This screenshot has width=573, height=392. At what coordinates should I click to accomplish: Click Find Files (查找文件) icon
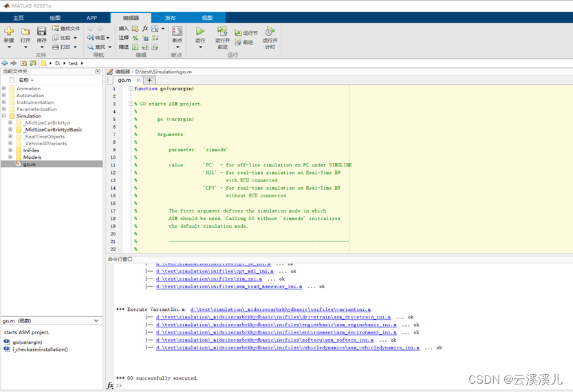pos(56,28)
